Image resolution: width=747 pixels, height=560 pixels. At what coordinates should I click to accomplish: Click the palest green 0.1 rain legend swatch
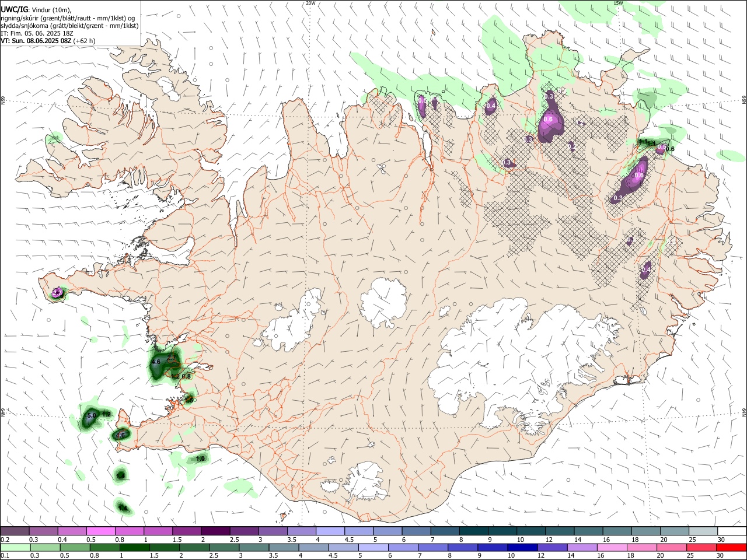(15, 547)
